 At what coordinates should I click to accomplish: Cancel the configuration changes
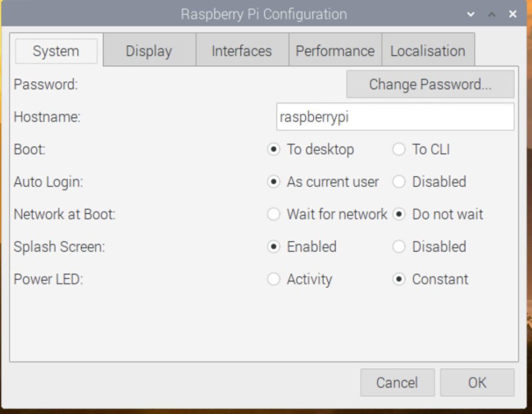click(x=397, y=382)
